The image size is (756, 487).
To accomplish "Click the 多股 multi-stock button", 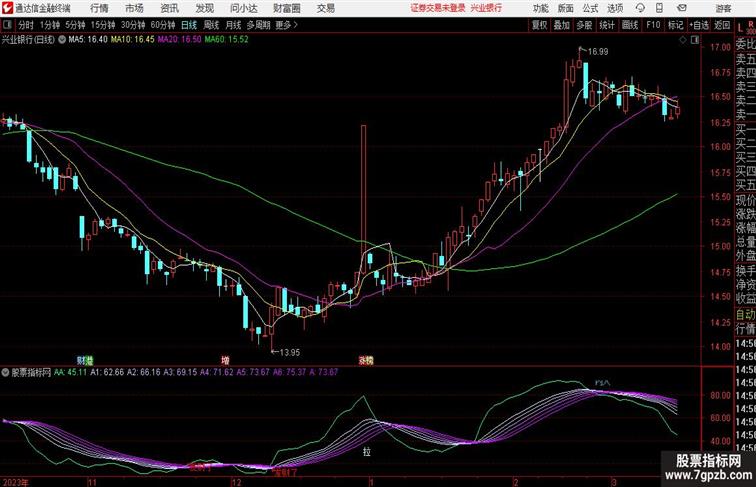I will (584, 25).
